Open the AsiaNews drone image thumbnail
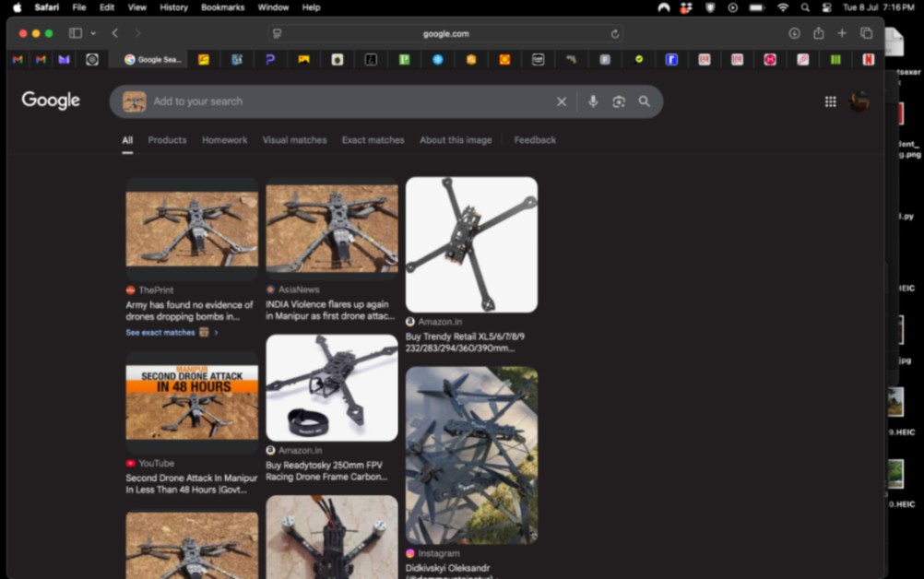The image size is (924, 579). point(332,228)
